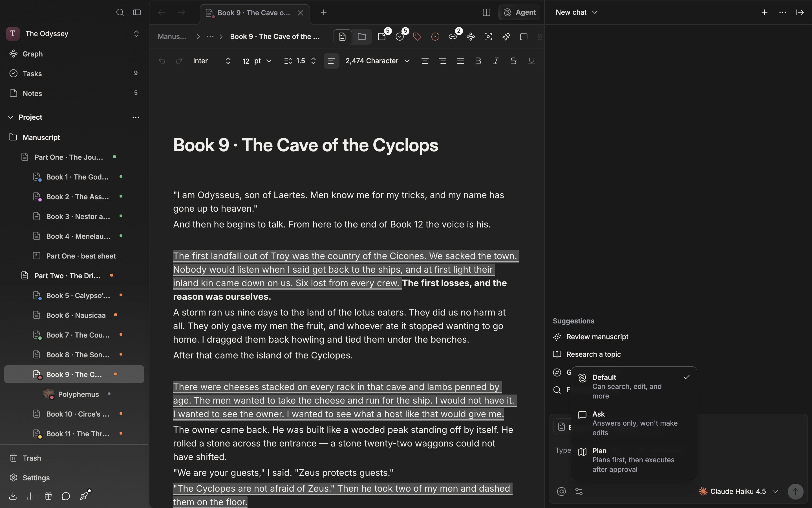Open the graph nodes icon in toolbar
The height and width of the screenshot is (508, 812).
tap(471, 37)
